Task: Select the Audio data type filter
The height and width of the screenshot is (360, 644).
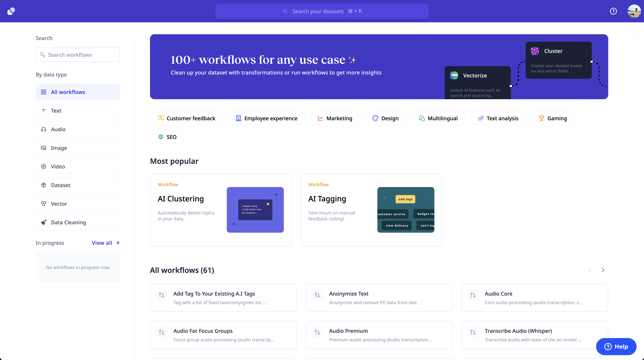Action: pyautogui.click(x=78, y=129)
